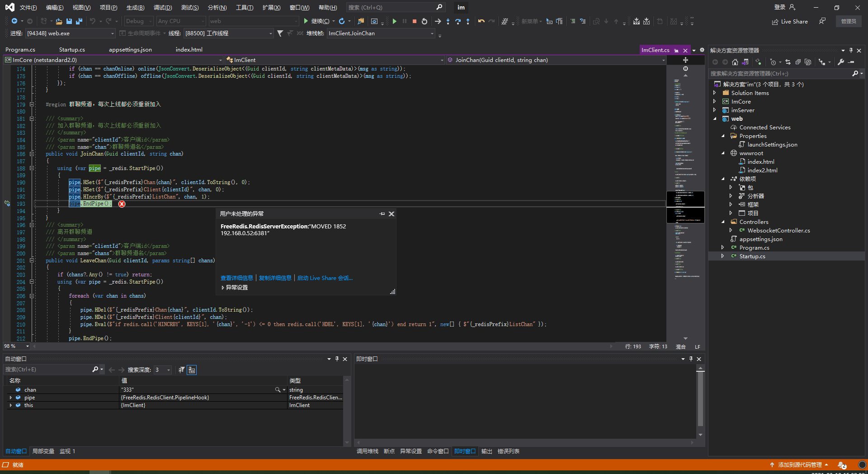Screen dimensions: 868x474
Task: Click the Step Into arrow icon
Action: click(448, 21)
